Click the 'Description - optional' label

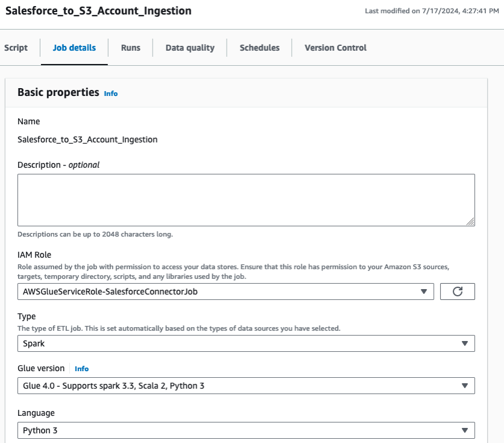click(58, 165)
